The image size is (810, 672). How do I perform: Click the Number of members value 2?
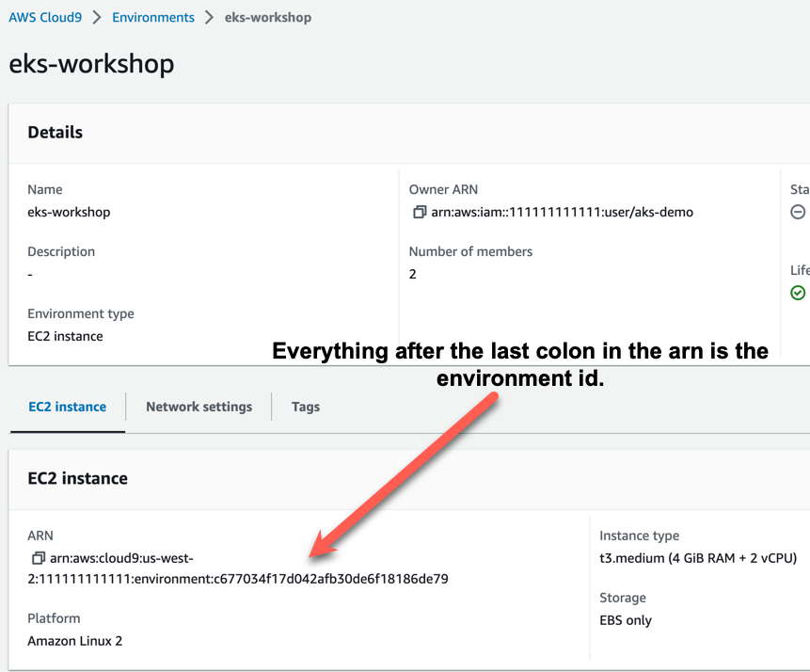pyautogui.click(x=412, y=274)
